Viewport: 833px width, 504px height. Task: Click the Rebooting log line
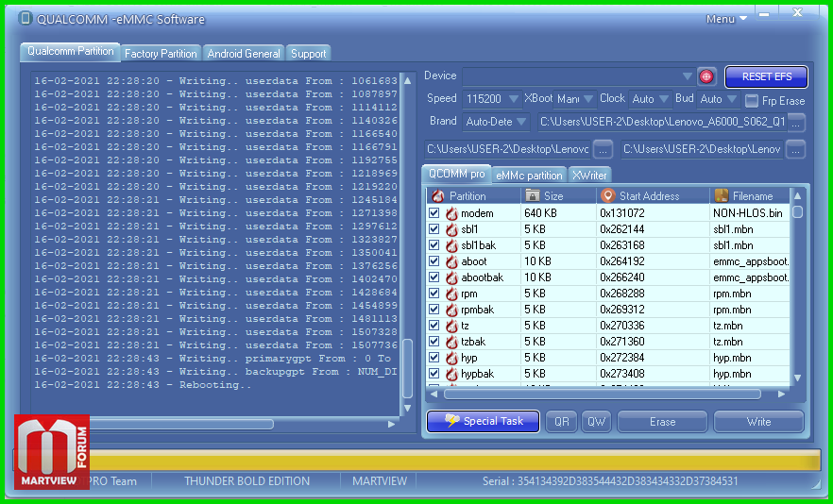tap(143, 385)
